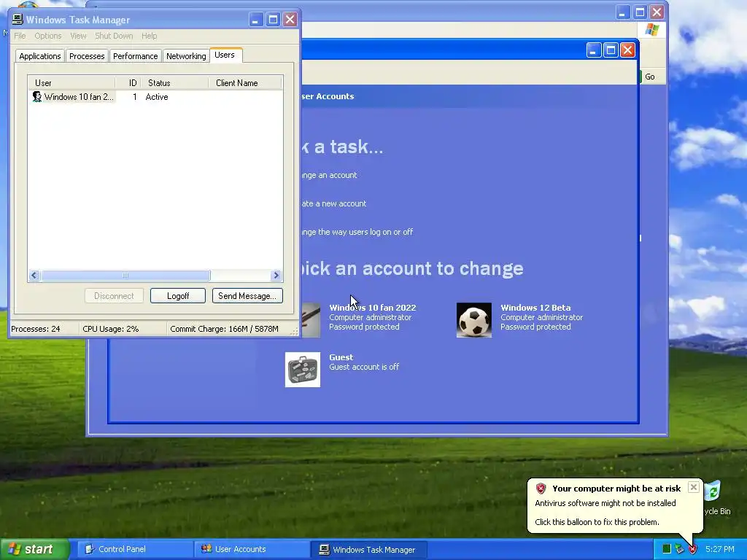747x560 pixels.
Task: Click the Windows flag logo in Control Panel window
Action: point(651,30)
